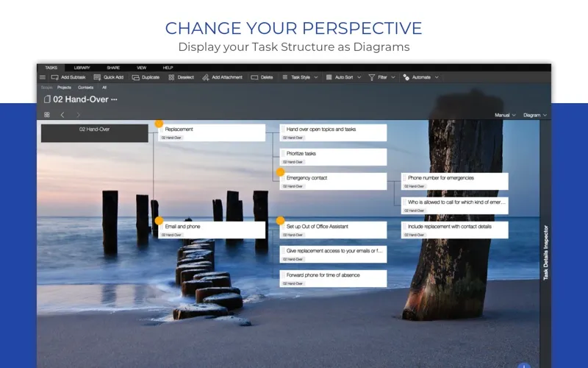Screen dimensions: 588x368
Task: Go back with the left arrow
Action: click(62, 115)
